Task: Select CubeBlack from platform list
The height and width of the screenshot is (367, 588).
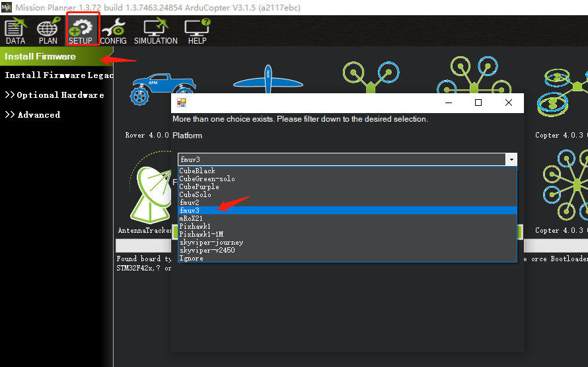Action: (348, 171)
